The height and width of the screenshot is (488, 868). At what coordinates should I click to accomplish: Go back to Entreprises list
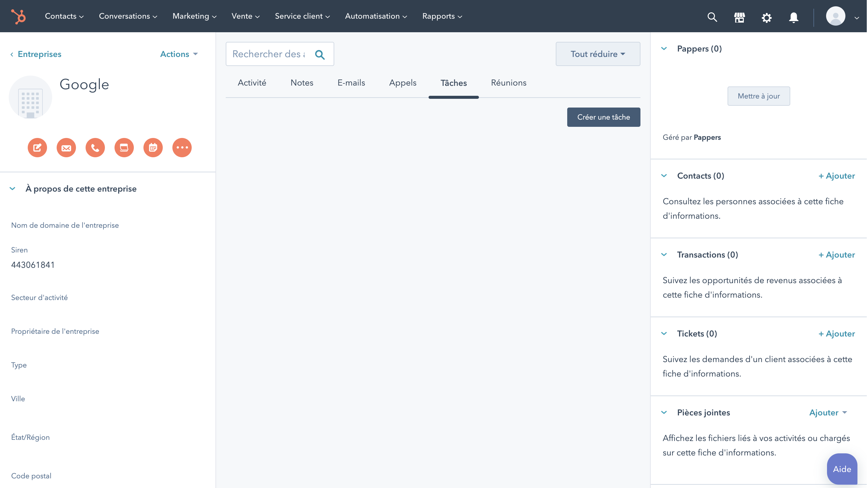tap(36, 54)
